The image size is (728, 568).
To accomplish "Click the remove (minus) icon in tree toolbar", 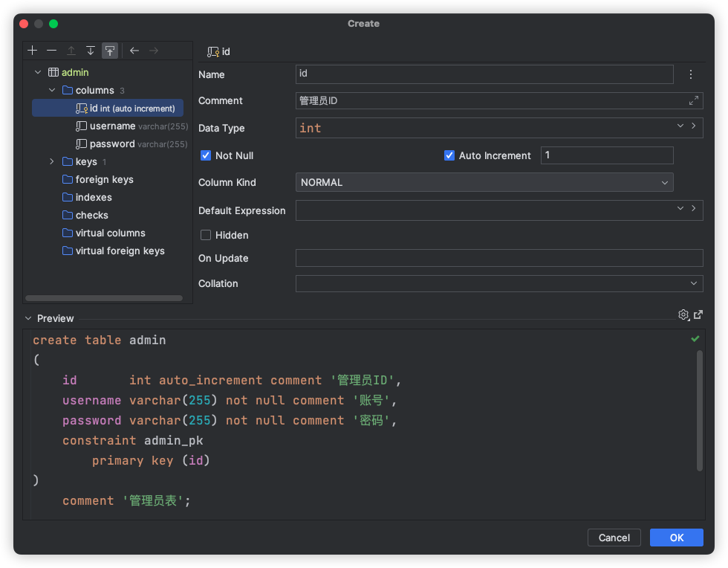I will point(51,51).
